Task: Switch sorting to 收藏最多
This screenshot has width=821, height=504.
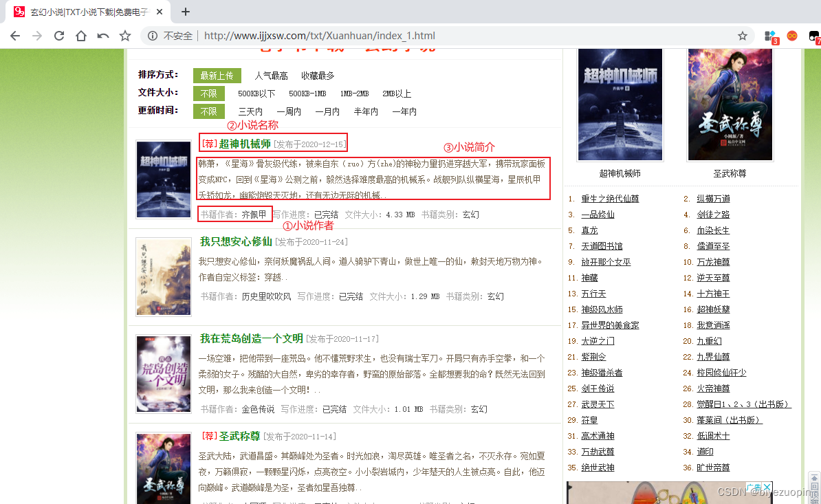Action: point(318,76)
